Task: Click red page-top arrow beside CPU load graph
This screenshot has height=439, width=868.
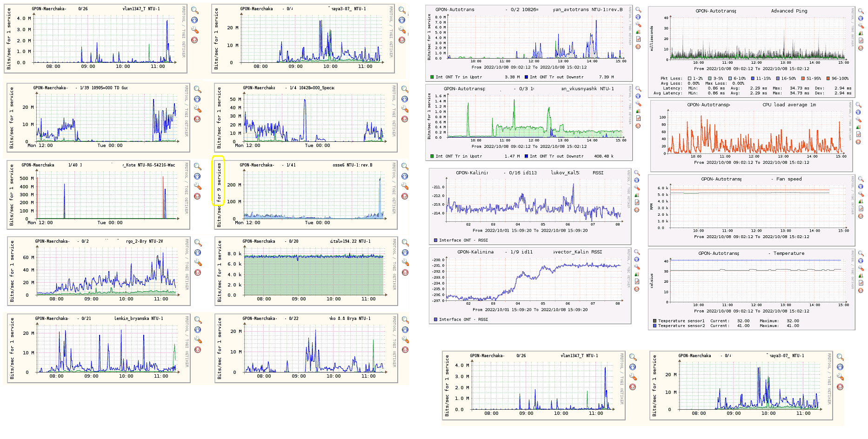Action: click(859, 142)
